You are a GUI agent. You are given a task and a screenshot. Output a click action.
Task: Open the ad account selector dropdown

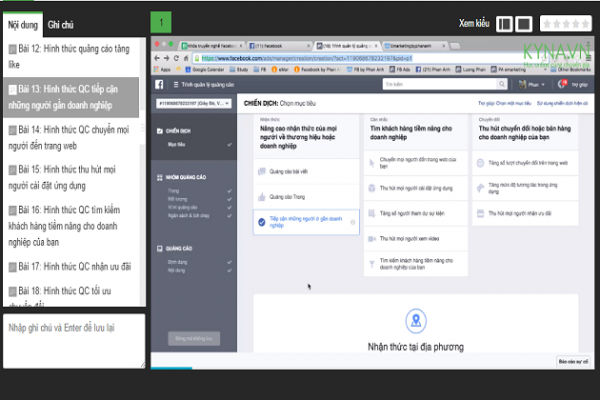click(191, 102)
